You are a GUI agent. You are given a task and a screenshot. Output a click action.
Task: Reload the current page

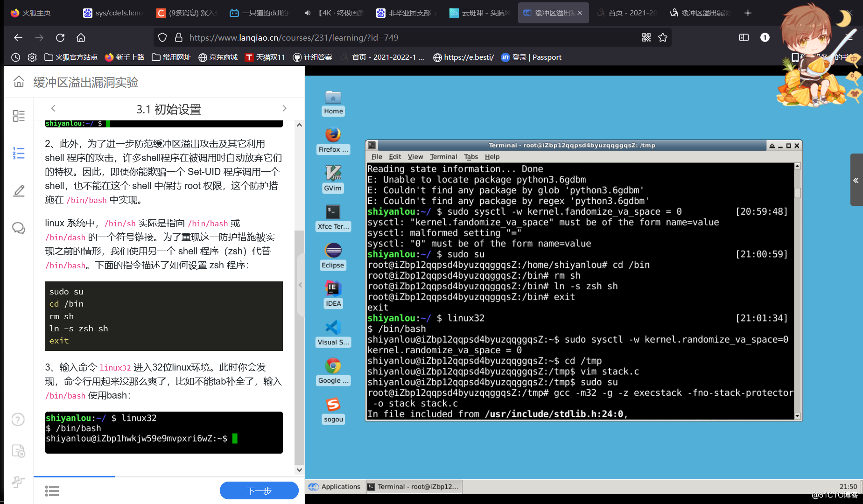click(60, 37)
